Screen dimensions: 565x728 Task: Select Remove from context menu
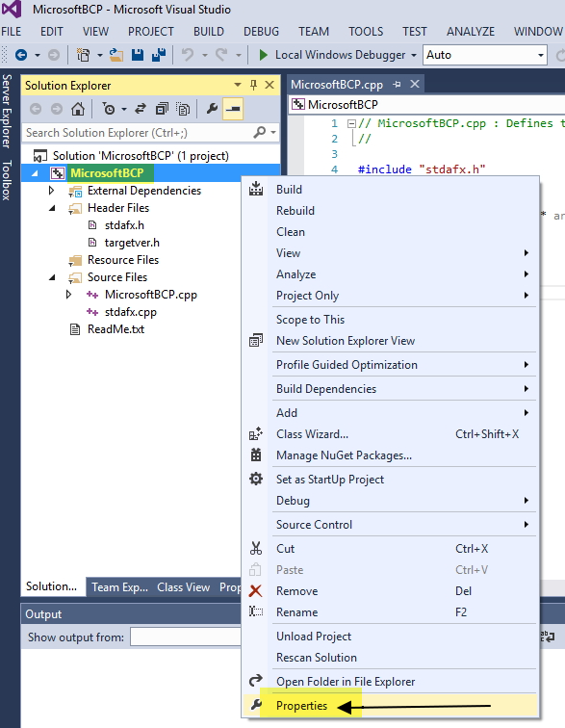tap(391, 591)
